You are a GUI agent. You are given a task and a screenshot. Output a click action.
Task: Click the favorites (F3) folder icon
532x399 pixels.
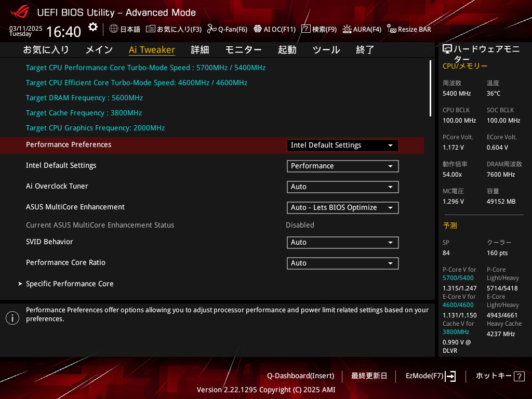(151, 29)
